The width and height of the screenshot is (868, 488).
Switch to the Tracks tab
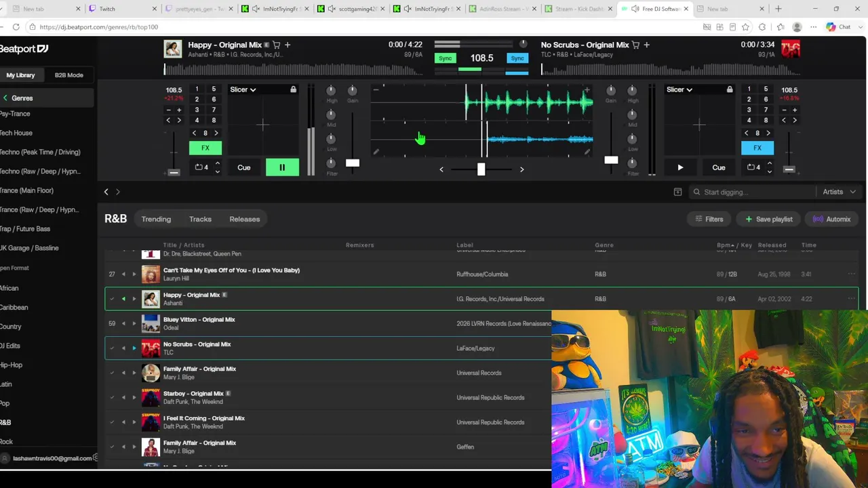tap(200, 219)
